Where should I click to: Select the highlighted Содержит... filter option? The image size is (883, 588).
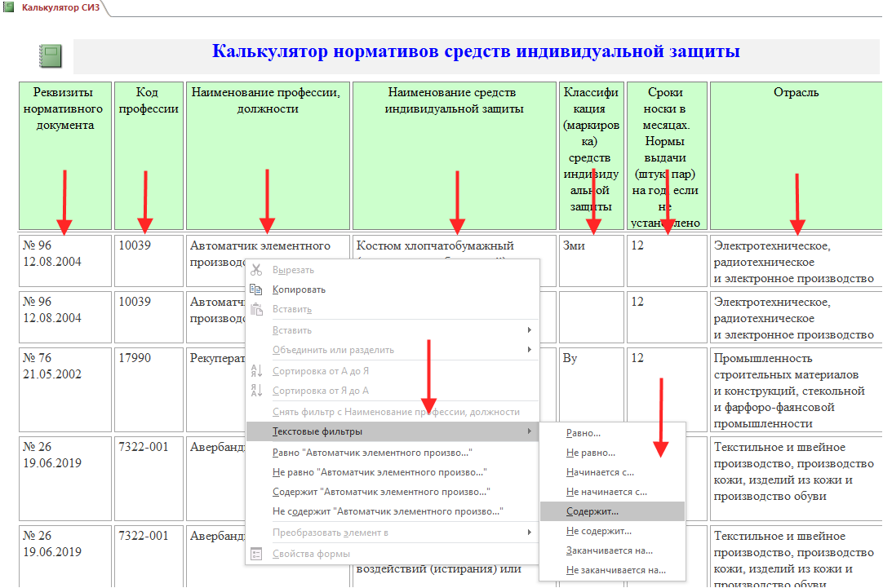613,511
